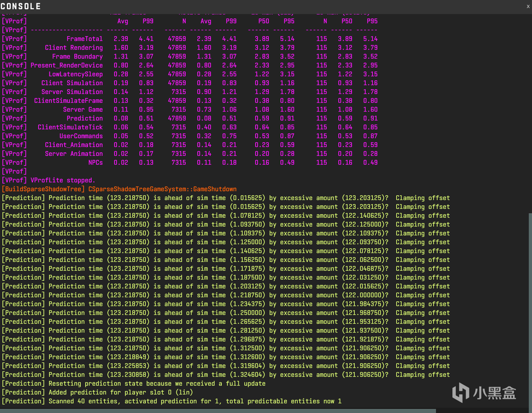Screen dimensions: 532x413
Task: Select the ClientSimulateFrame row label
Action: [x=68, y=101]
